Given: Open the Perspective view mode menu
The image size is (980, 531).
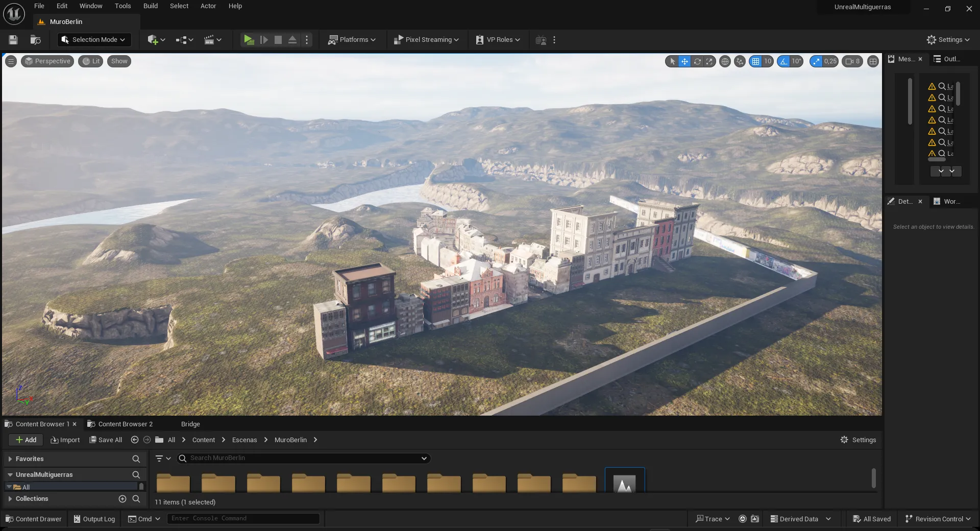Looking at the screenshot, I should click(x=47, y=61).
